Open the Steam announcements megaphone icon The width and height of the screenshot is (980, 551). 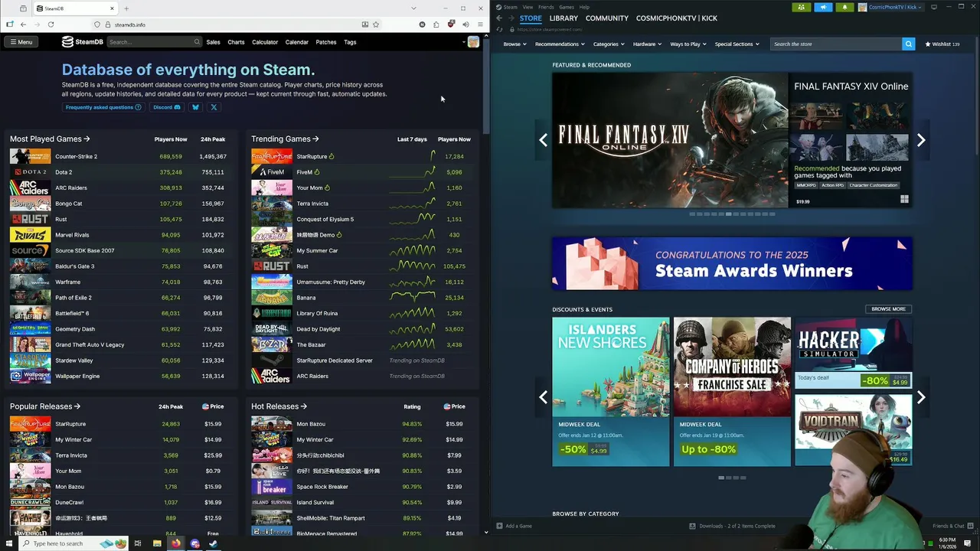point(823,7)
